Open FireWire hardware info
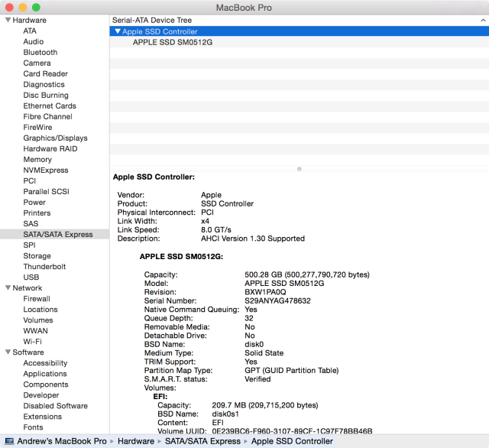This screenshot has height=448, width=489. [37, 127]
